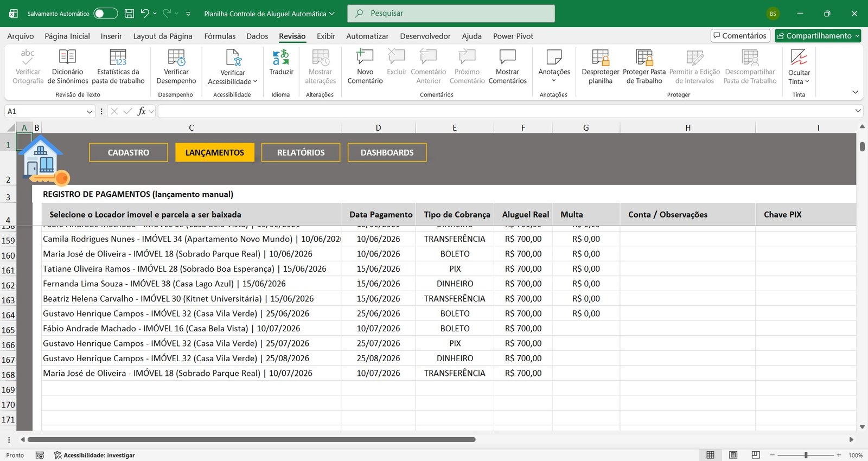Insert a Novo Comentário
The width and height of the screenshot is (868, 461).
click(365, 67)
